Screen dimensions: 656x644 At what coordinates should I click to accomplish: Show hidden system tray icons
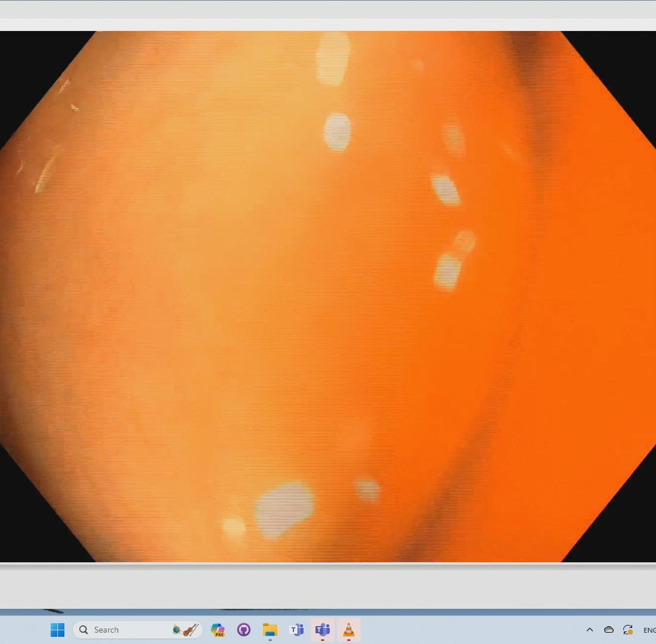590,629
